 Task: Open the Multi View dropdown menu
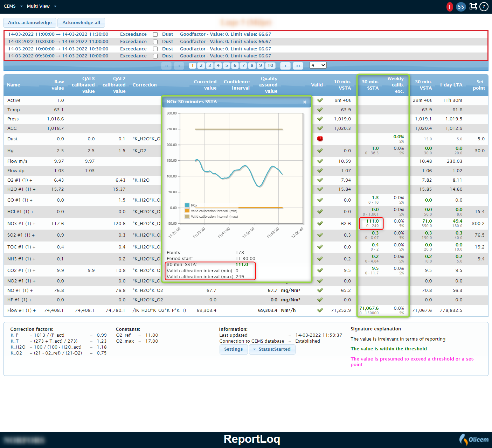42,6
